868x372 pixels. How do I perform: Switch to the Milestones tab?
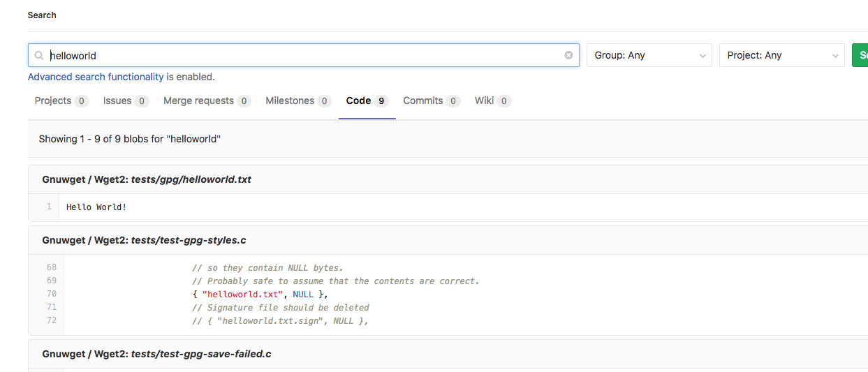(298, 101)
